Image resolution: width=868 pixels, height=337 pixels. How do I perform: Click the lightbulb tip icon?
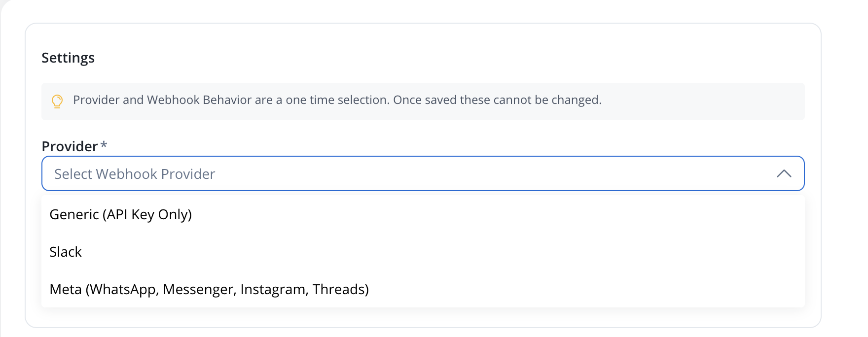click(57, 101)
